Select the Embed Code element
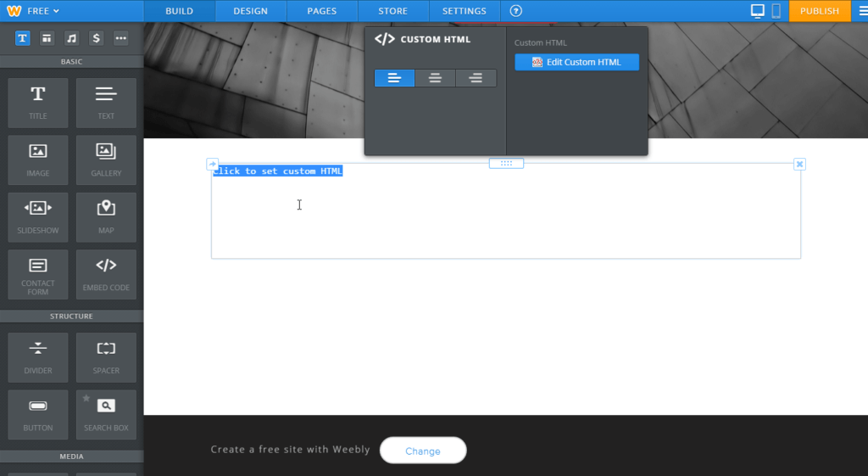Image resolution: width=868 pixels, height=476 pixels. click(106, 275)
